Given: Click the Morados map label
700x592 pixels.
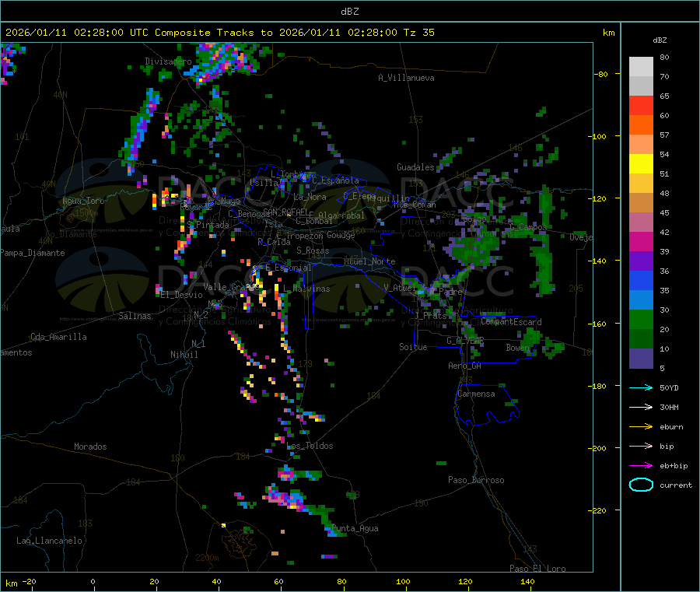Looking at the screenshot, I should [90, 447].
